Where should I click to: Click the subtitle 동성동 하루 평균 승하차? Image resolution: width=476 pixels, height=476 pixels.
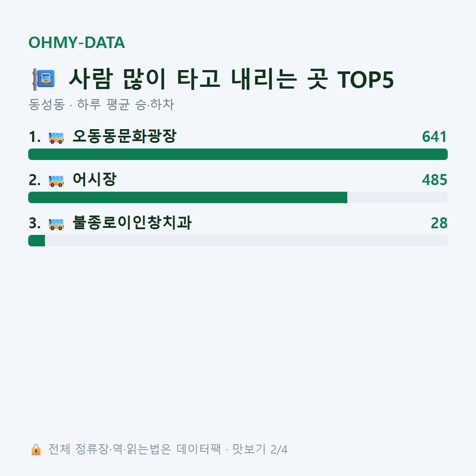101,105
